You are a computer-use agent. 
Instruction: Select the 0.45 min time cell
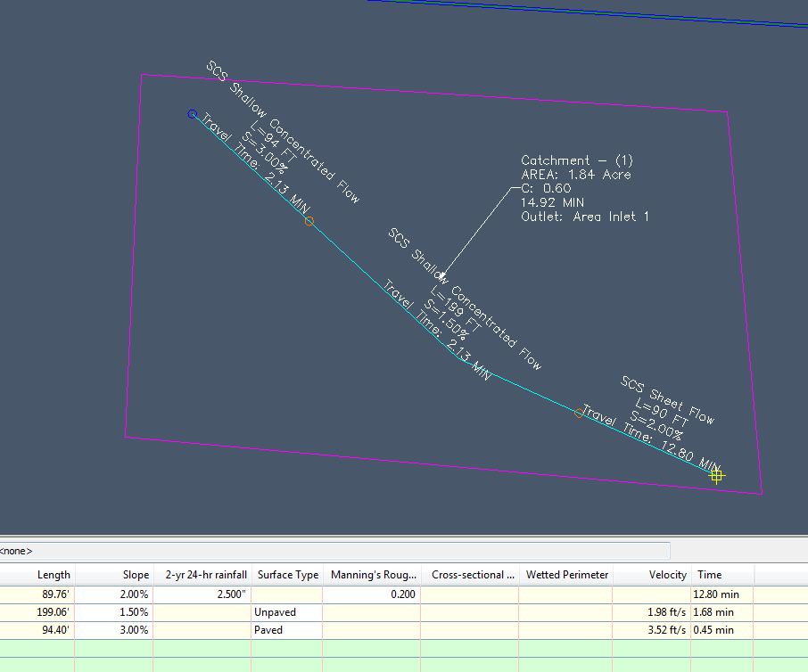(x=722, y=630)
